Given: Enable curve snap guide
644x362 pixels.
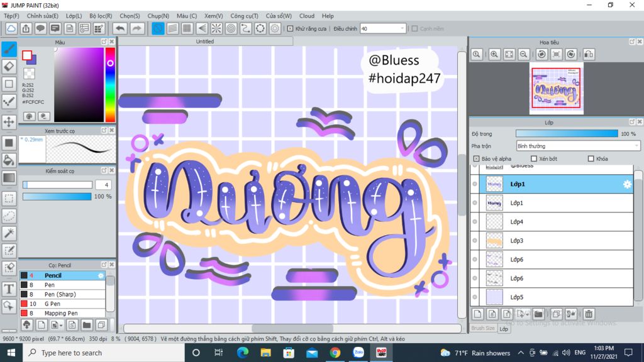Looking at the screenshot, I should click(246, 28).
